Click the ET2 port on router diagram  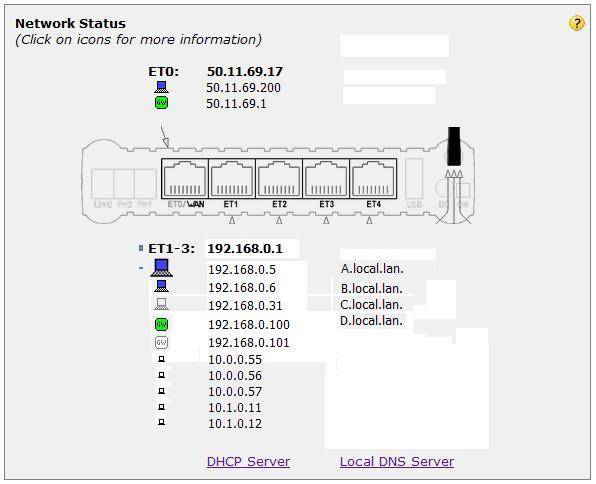279,179
